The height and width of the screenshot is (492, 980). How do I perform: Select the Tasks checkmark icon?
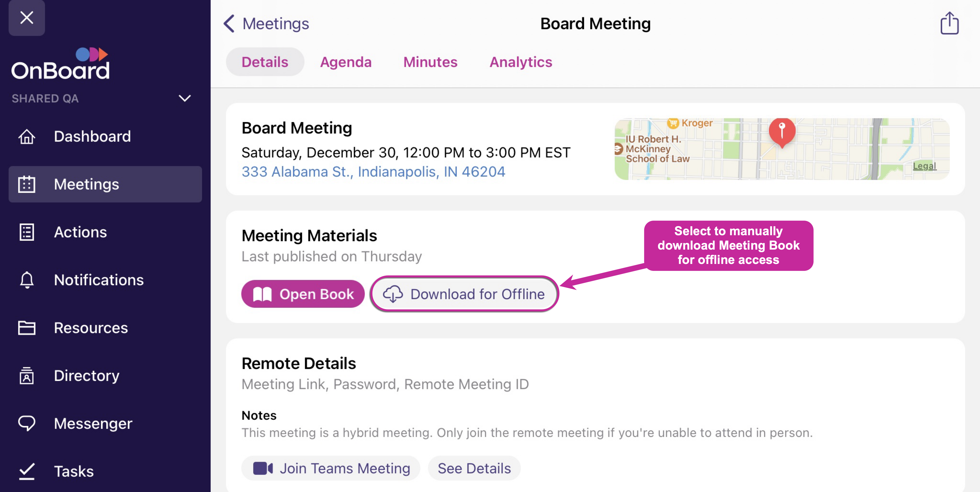(x=27, y=471)
